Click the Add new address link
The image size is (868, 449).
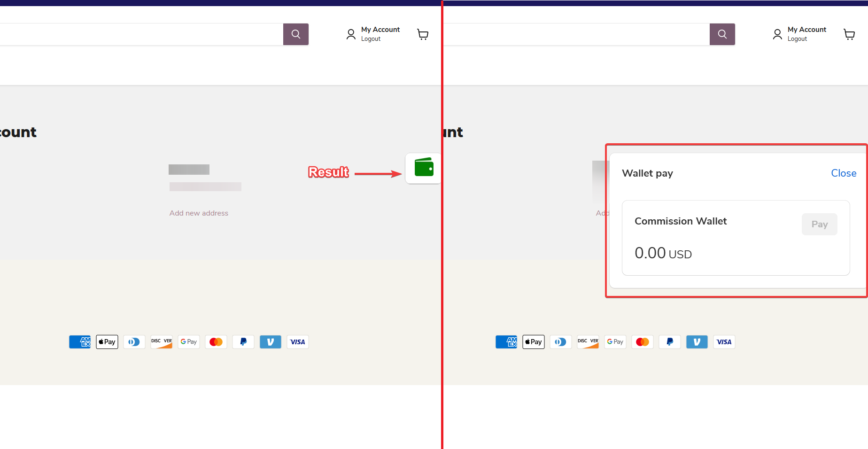point(199,213)
